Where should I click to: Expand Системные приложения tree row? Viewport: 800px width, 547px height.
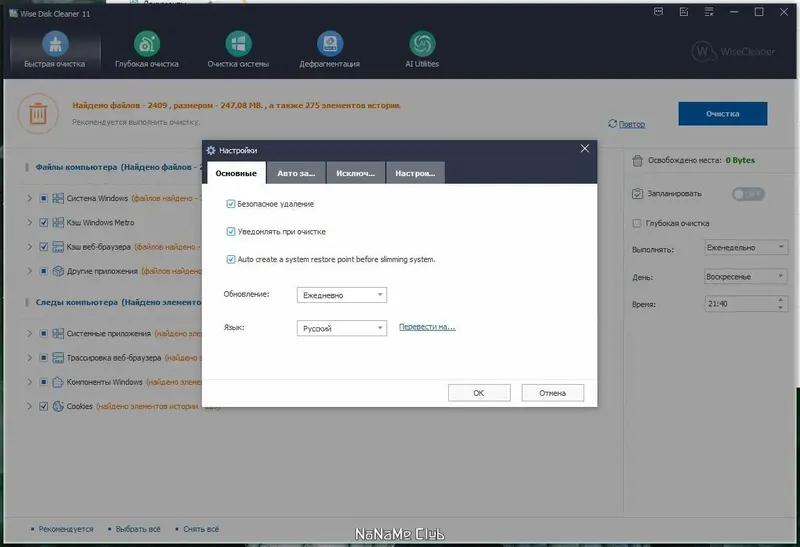30,333
